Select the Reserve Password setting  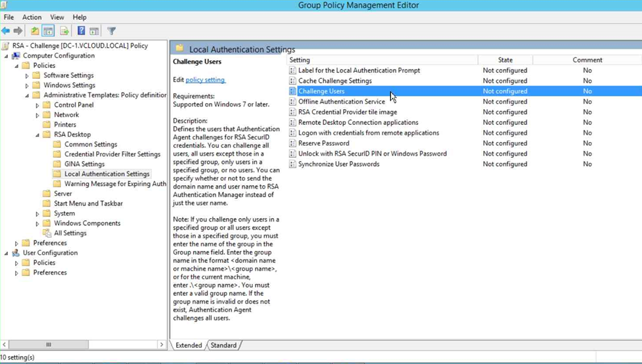click(323, 143)
